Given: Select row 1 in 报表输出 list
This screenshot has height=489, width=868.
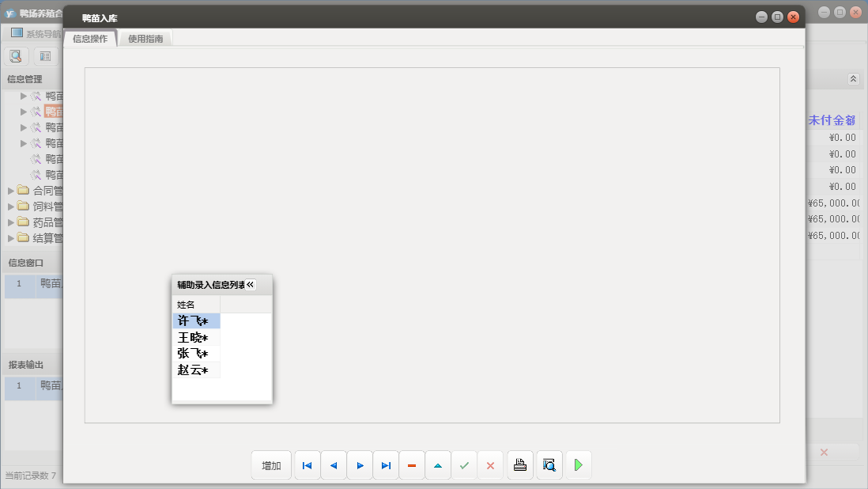Looking at the screenshot, I should click(x=34, y=388).
